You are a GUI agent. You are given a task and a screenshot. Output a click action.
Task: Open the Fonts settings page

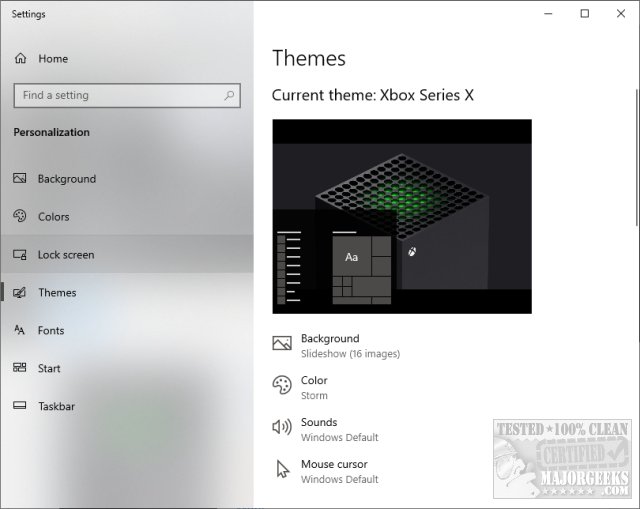127,330
